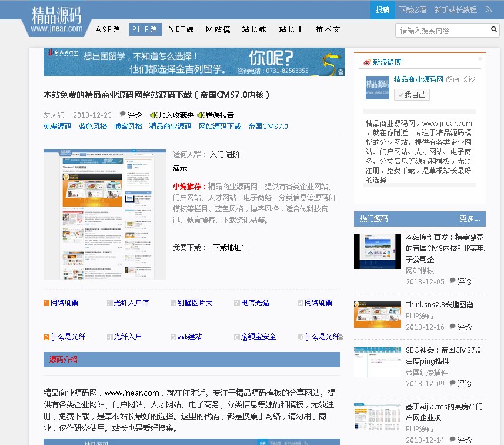Click the speaker icon beside 加入收藏夹
The height and width of the screenshot is (445, 504).
coord(153,115)
